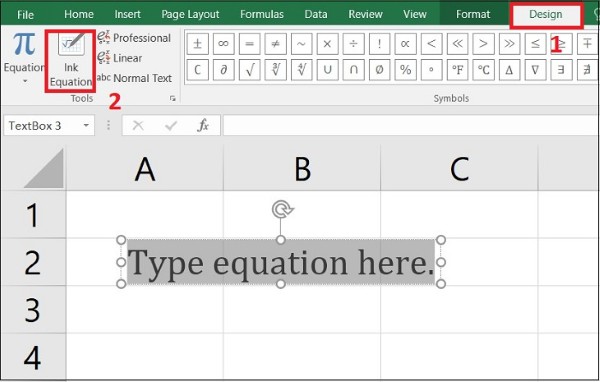Image resolution: width=600 pixels, height=382 pixels.
Task: Insert the empty set symbol
Action: point(379,70)
